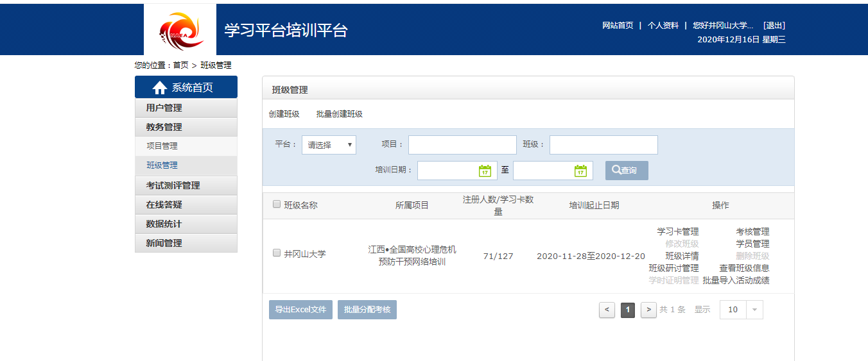Open the 平台 dropdown selector
The image size is (868, 361).
(x=329, y=145)
